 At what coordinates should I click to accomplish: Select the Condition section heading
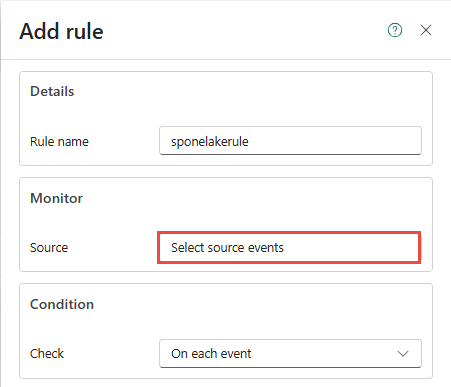coord(62,304)
